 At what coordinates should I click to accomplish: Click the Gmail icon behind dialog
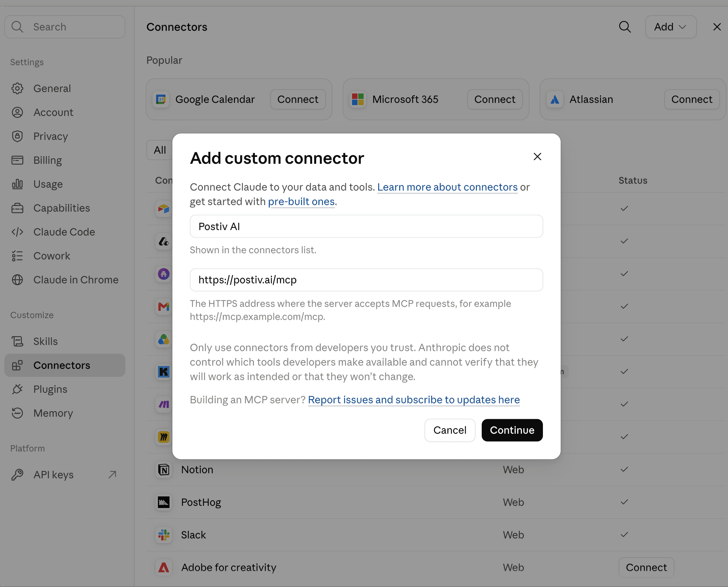click(x=163, y=307)
